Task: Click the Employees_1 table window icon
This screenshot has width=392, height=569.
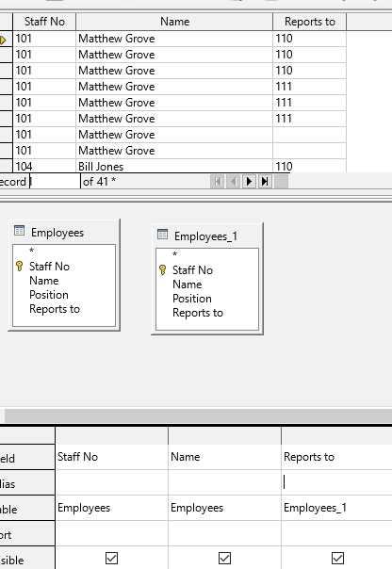Action: point(162,235)
